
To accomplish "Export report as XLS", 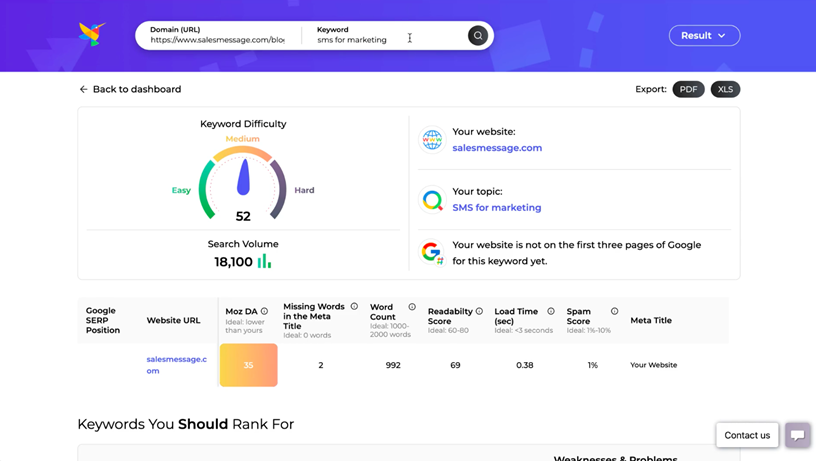I will [725, 89].
